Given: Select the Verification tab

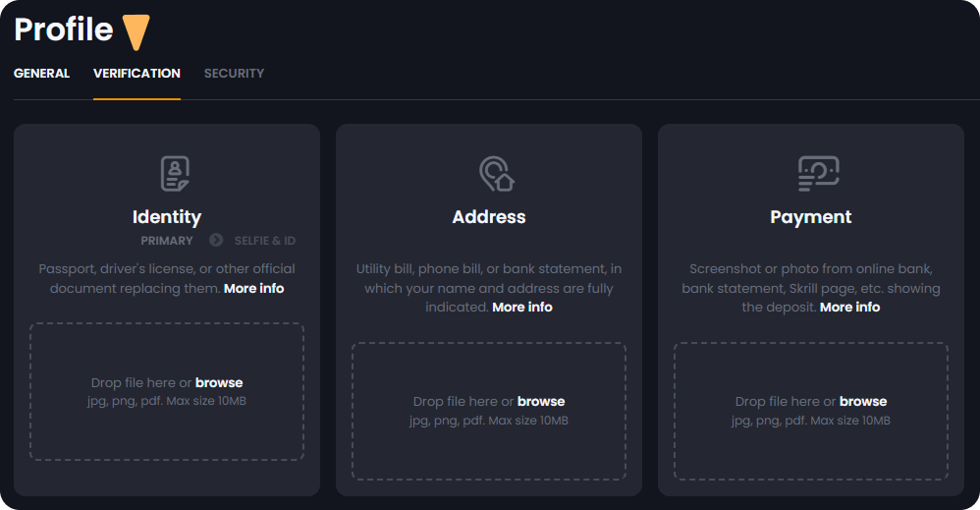Looking at the screenshot, I should (x=136, y=74).
